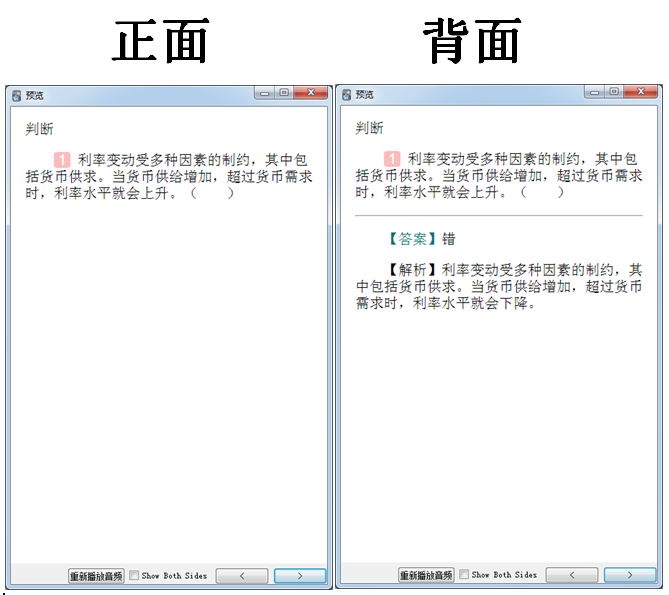The width and height of the screenshot is (669, 595).
Task: Click the 正面 heading above left window
Action: [160, 41]
